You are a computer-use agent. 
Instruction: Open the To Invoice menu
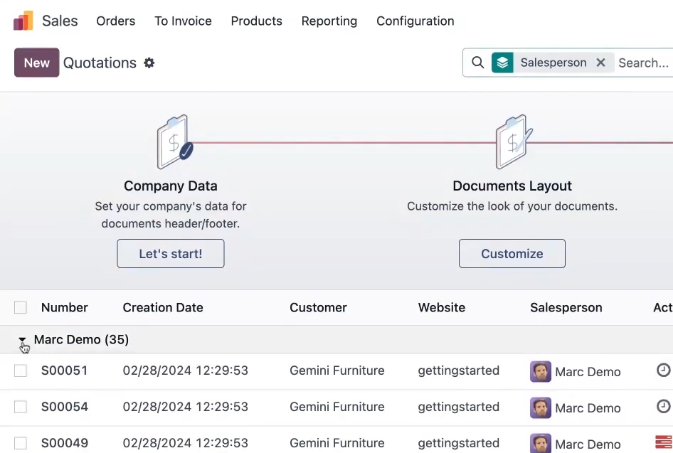pyautogui.click(x=183, y=21)
